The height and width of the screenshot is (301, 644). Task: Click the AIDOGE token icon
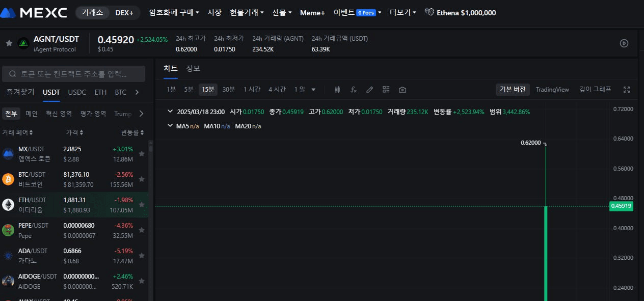[x=8, y=281]
